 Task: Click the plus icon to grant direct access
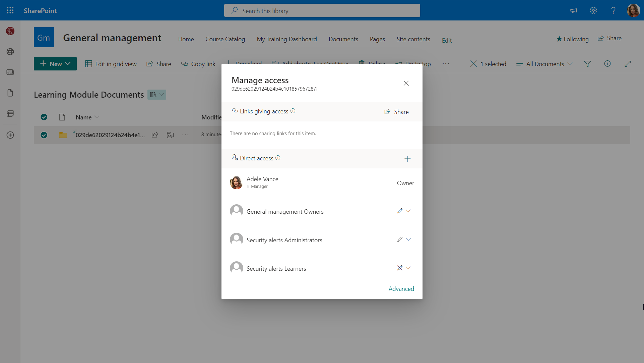[407, 159]
